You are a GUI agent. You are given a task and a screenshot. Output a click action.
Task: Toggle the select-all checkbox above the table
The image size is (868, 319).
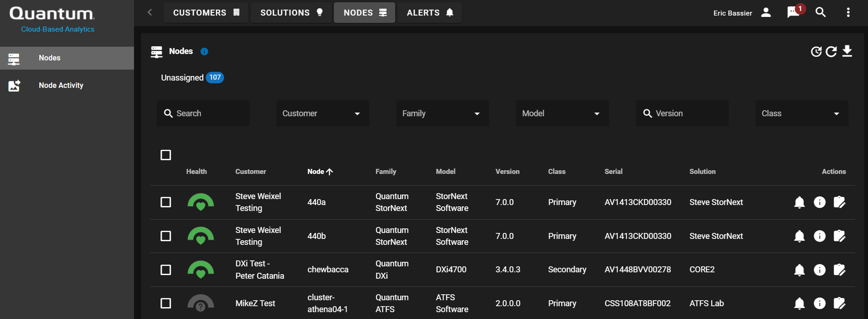click(x=166, y=155)
